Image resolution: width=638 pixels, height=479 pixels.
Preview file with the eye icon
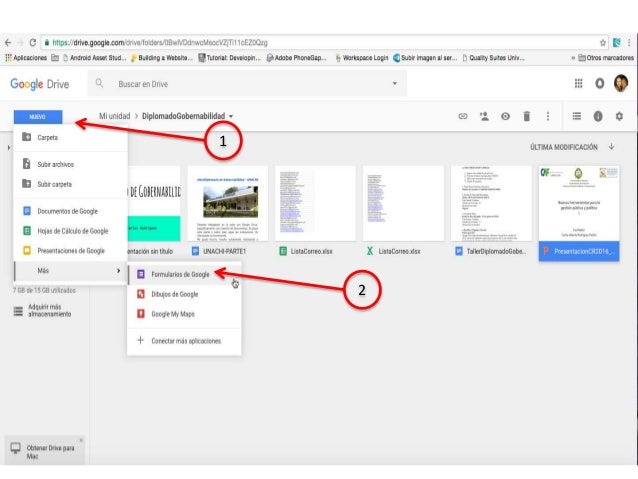coord(505,116)
